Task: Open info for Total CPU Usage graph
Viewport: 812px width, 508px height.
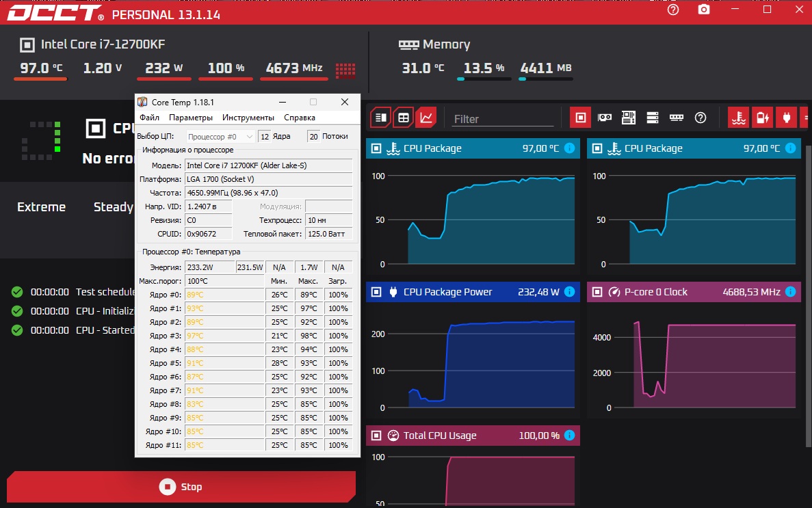Action: 569,436
